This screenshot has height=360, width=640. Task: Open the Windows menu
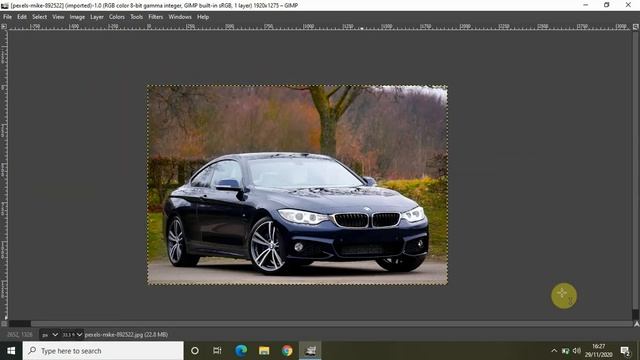click(x=180, y=17)
